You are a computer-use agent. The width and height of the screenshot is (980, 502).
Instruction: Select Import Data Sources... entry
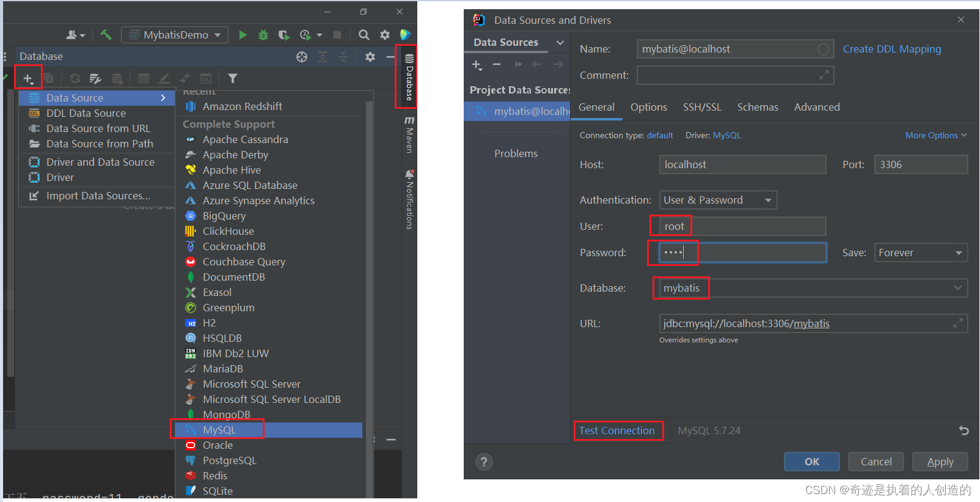[97, 196]
